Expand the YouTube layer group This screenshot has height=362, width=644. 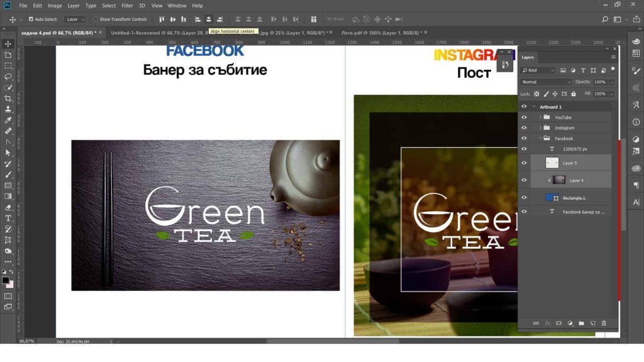(x=540, y=118)
